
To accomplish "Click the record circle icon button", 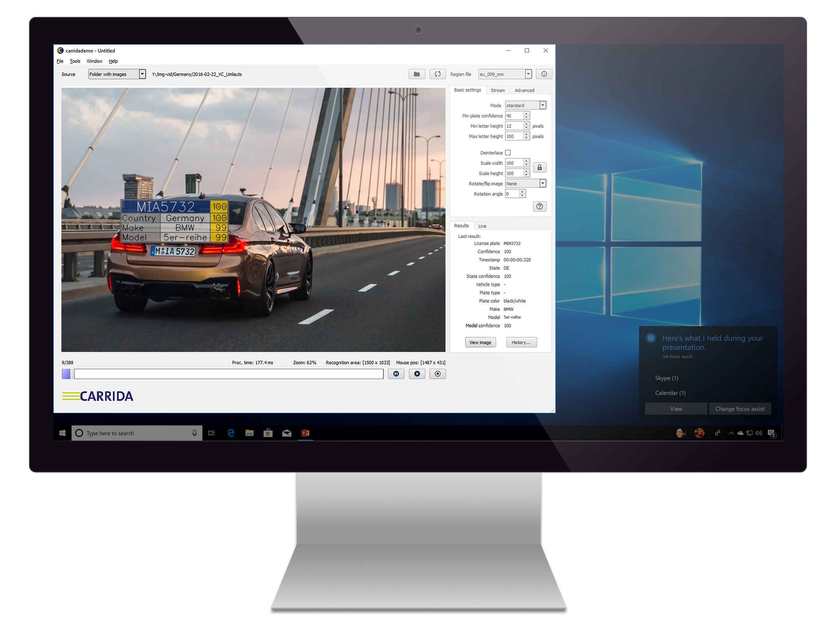I will click(437, 374).
